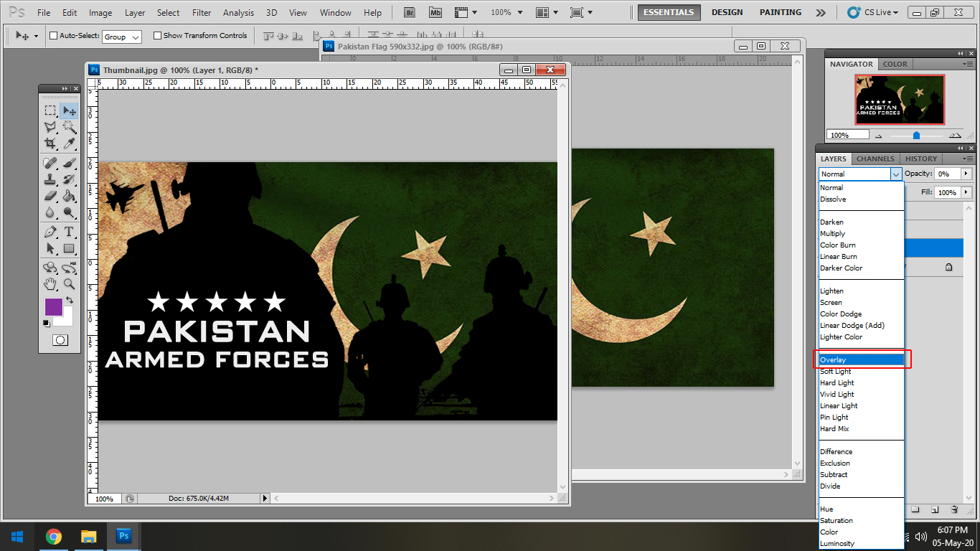Launch Mini Bridge from the top bar
Screen dimensions: 980x551
[435, 12]
